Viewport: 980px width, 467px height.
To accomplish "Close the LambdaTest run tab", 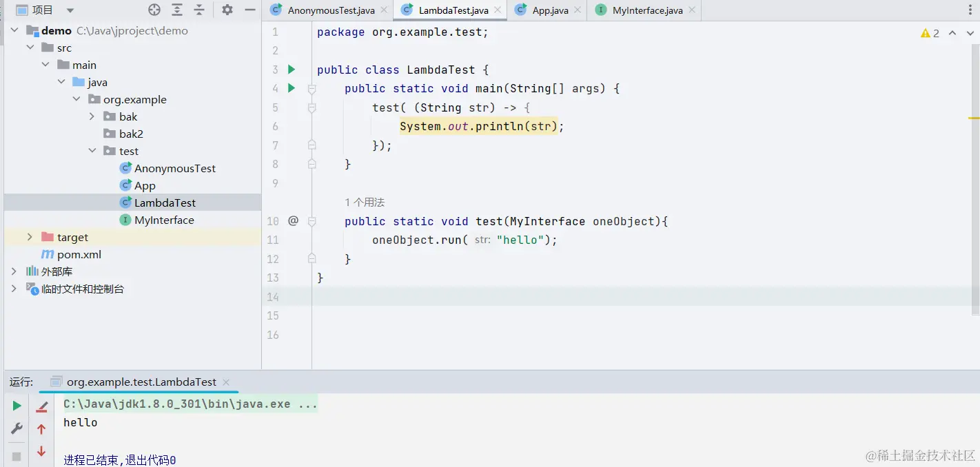I will point(226,382).
